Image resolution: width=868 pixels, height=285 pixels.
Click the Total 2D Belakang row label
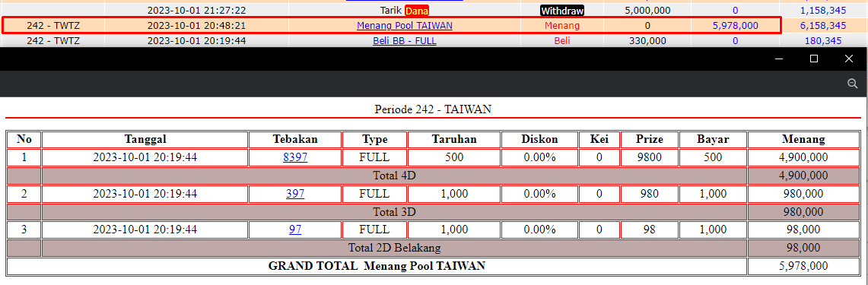pos(394,248)
